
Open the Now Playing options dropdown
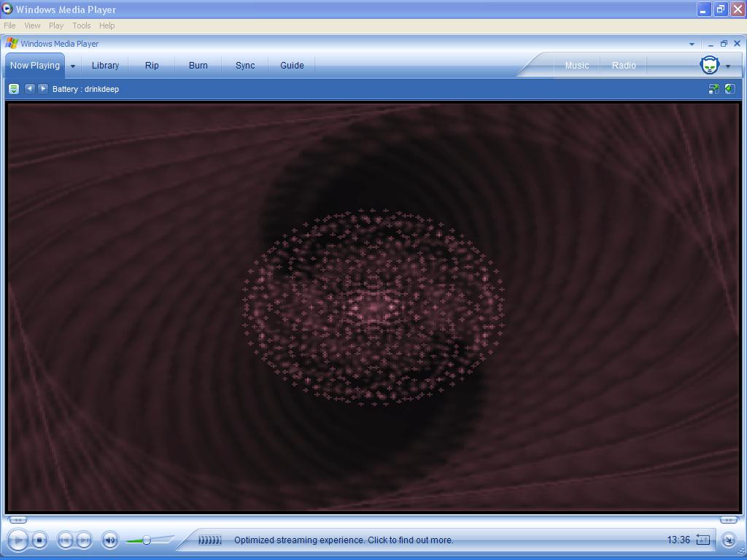coord(71,65)
